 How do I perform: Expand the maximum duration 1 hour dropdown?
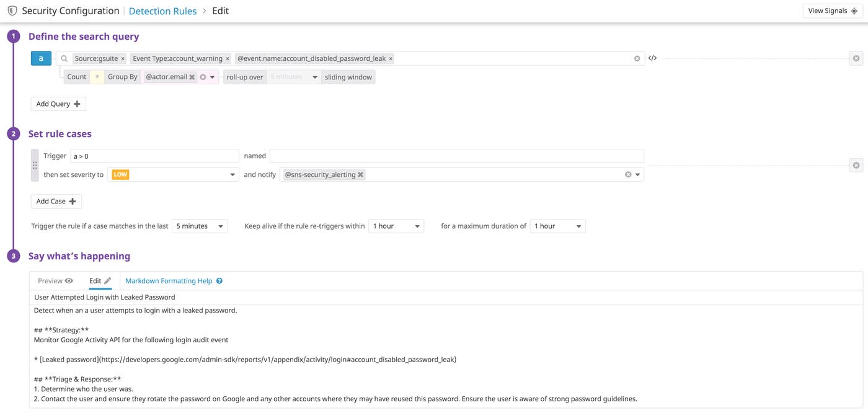coord(557,226)
